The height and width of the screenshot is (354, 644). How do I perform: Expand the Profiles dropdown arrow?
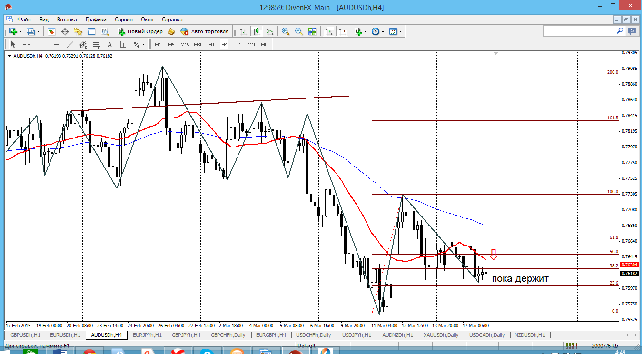(x=39, y=31)
